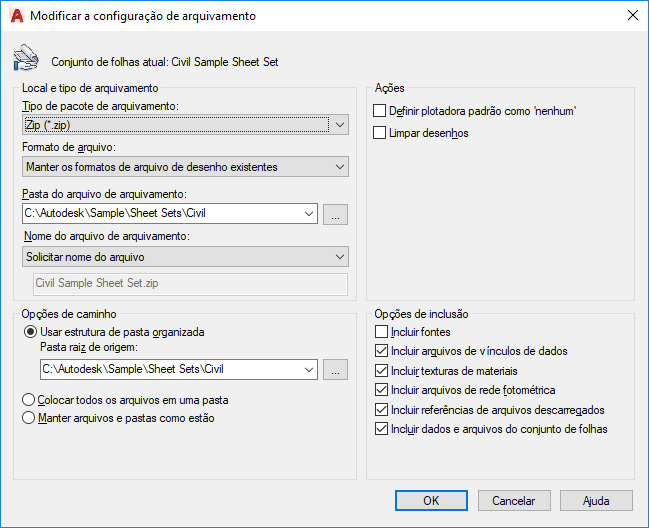Click the 'Civil Sample Sheet Set.zip' filename field
Image resolution: width=649 pixels, height=528 pixels.
tap(190, 284)
